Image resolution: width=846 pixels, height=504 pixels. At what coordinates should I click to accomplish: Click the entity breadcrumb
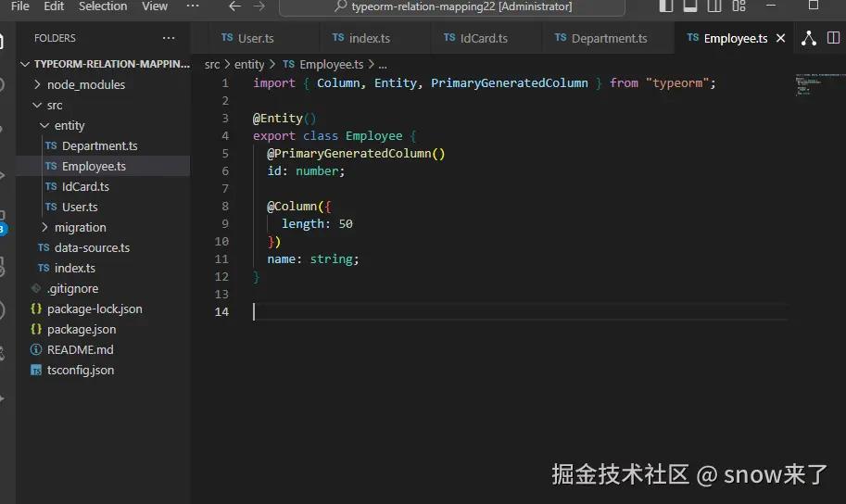tap(249, 65)
